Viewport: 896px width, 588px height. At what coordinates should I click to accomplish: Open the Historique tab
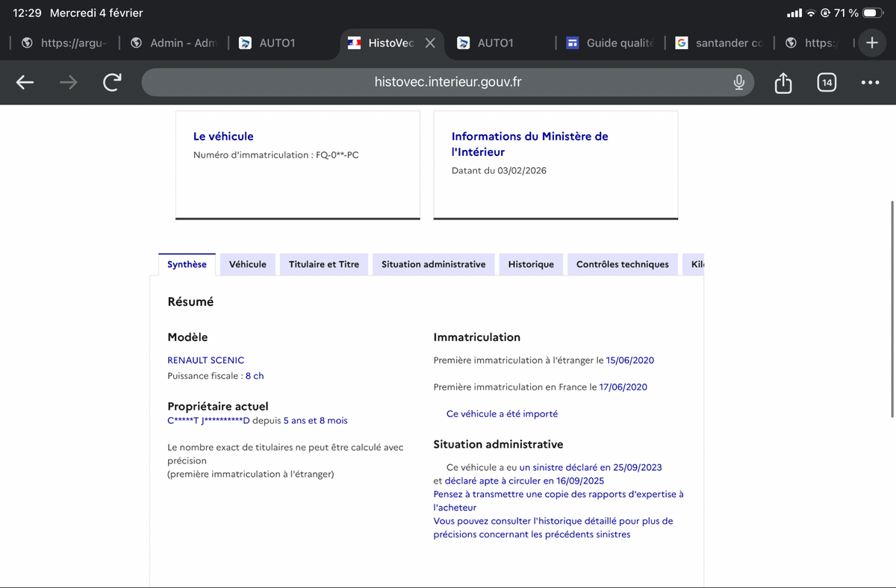click(x=530, y=263)
